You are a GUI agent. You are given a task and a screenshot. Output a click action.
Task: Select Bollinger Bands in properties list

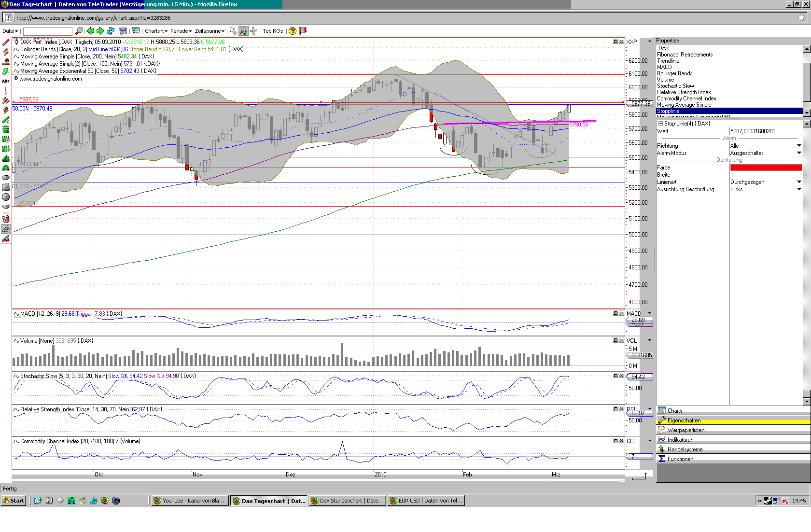click(x=674, y=73)
